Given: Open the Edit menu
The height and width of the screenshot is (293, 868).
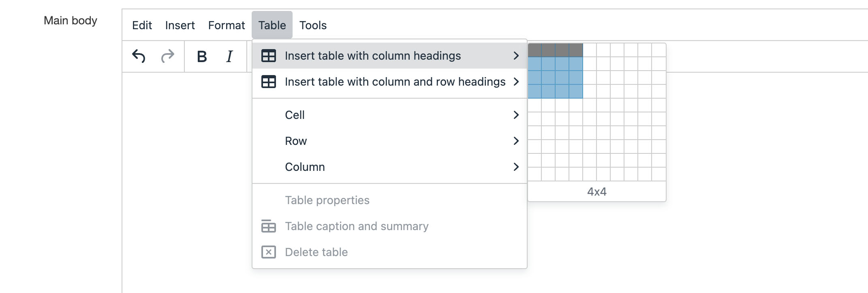Looking at the screenshot, I should coord(142,25).
